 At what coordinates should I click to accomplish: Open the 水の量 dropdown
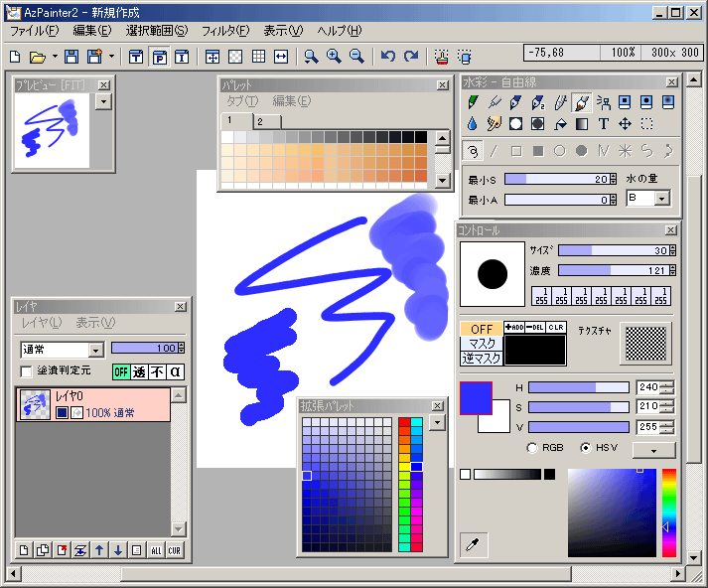tap(661, 199)
